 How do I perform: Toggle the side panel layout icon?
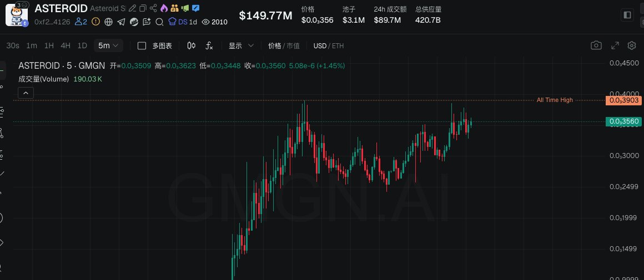(x=627, y=15)
